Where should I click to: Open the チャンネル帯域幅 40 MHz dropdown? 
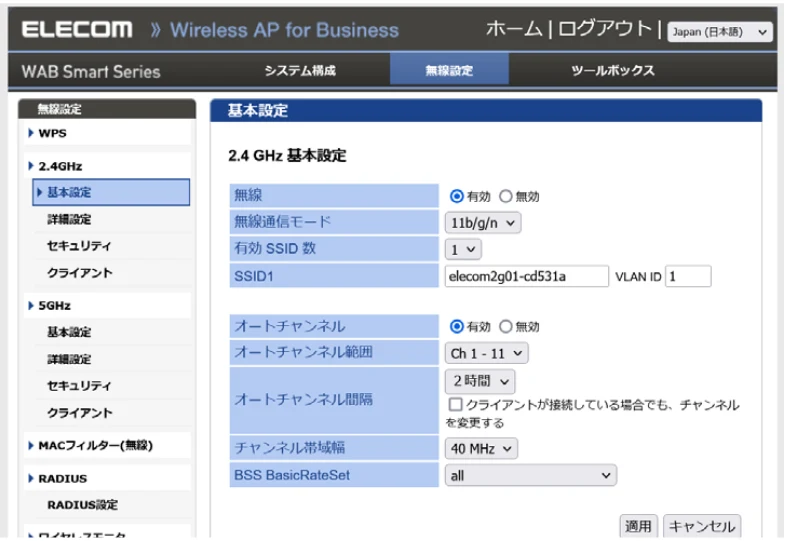481,448
